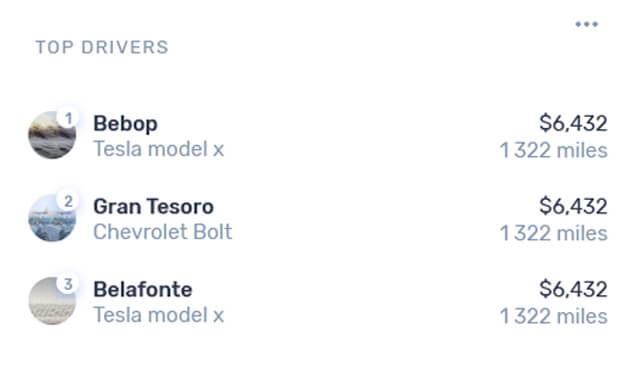Screen dimensions: 633x372
Task: Click the rank 2 badge
Action: [68, 201]
